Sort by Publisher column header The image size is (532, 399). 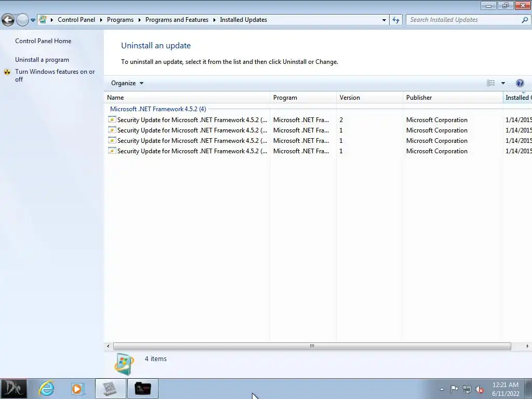pos(453,97)
